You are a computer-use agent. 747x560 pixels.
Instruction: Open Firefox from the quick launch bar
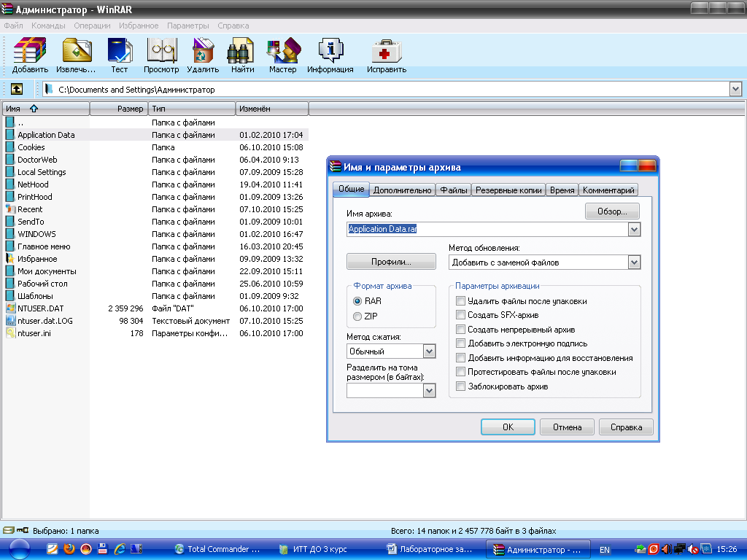coord(69,548)
